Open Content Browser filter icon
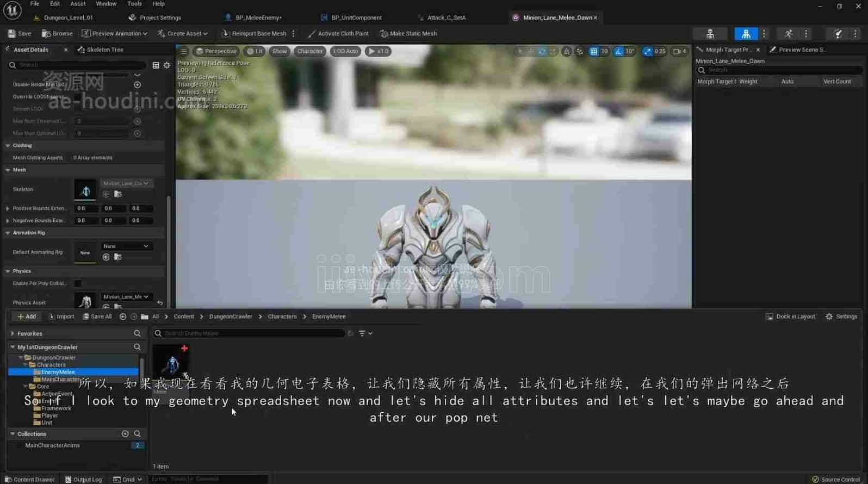This screenshot has width=868, height=484. 365,333
